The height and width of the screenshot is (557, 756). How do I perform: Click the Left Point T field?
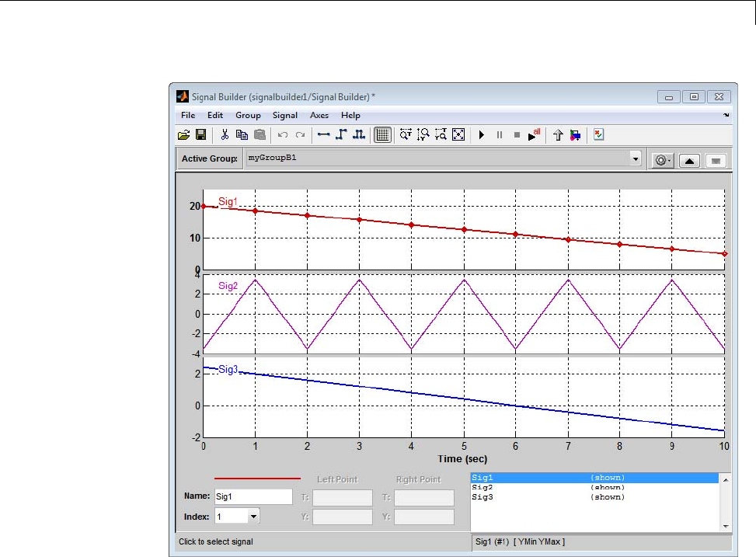[x=343, y=497]
